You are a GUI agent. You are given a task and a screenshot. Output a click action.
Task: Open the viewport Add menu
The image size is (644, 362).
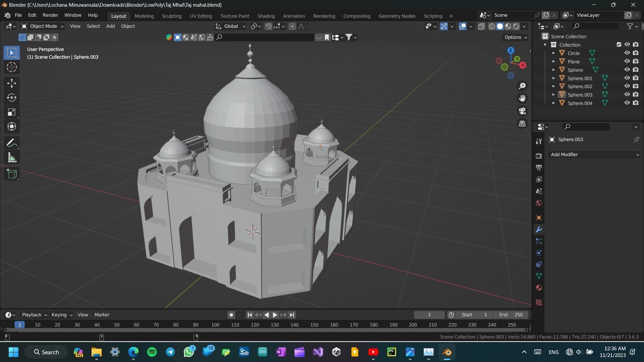tap(110, 26)
